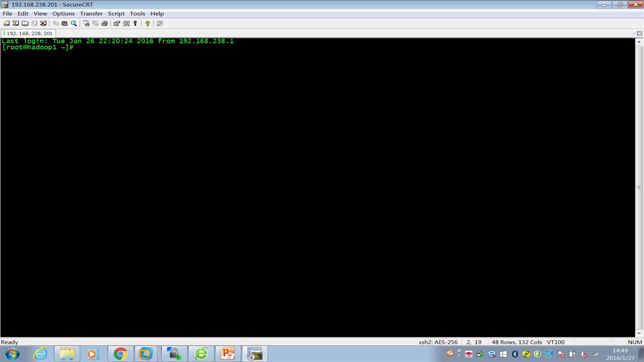644x362 pixels.
Task: Click the Connect in Tab toolbar icon
Action: point(25,23)
